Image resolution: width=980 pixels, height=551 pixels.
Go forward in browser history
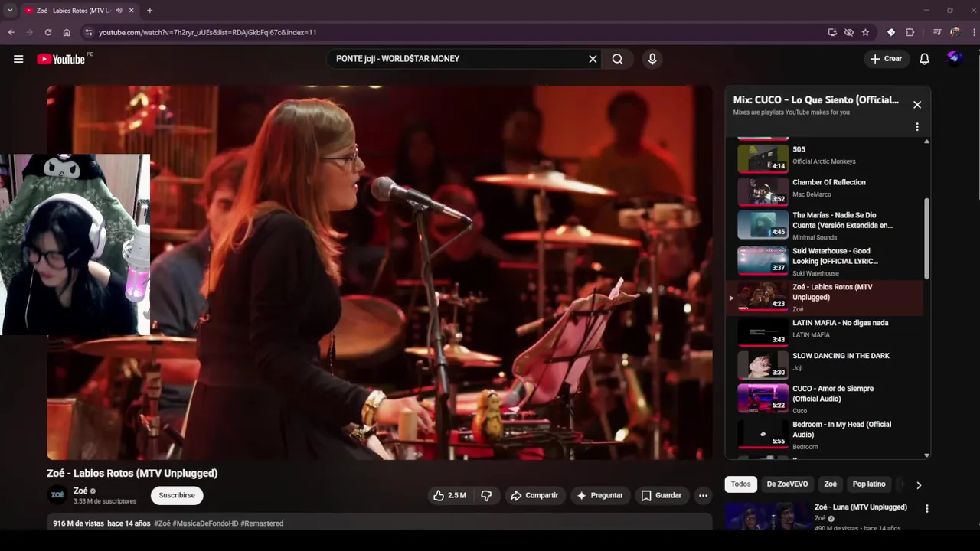coord(30,32)
